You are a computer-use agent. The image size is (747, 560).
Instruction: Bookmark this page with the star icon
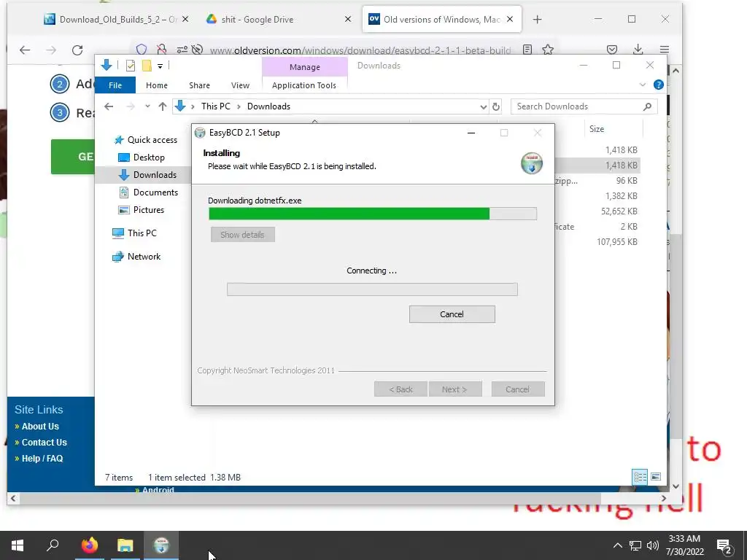pos(548,50)
